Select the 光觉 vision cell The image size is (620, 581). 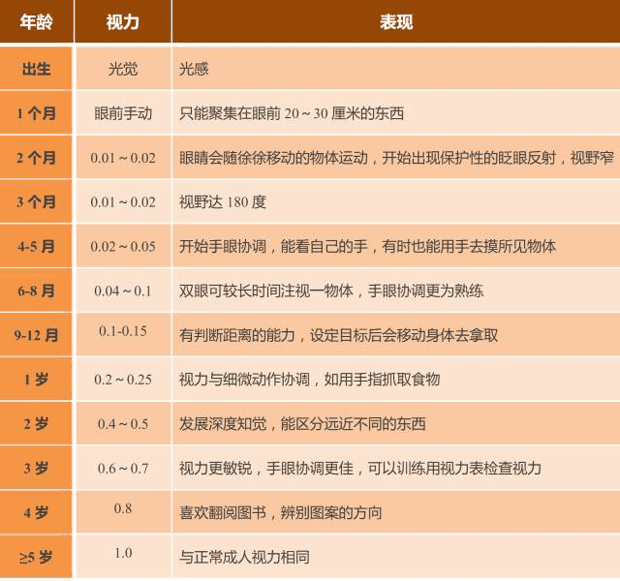[123, 68]
